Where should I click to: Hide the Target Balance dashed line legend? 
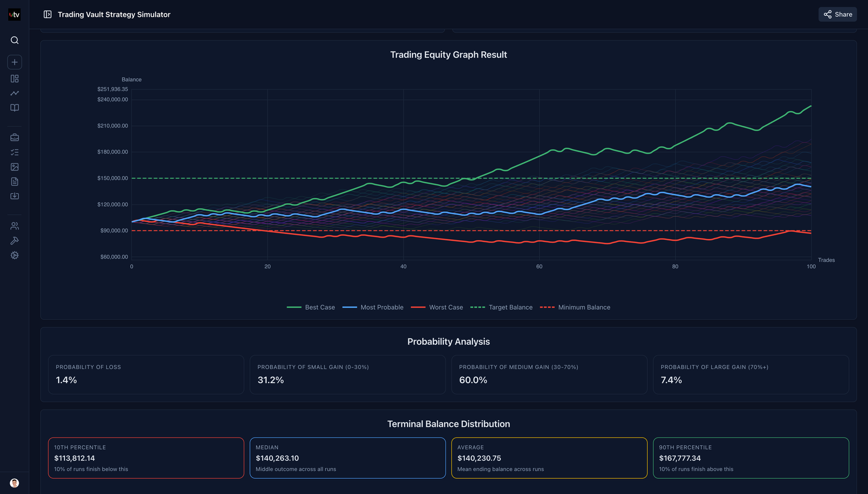point(501,307)
